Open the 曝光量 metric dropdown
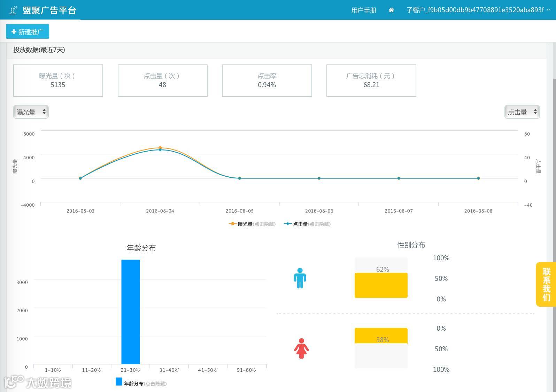This screenshot has height=392, width=556. [x=31, y=112]
